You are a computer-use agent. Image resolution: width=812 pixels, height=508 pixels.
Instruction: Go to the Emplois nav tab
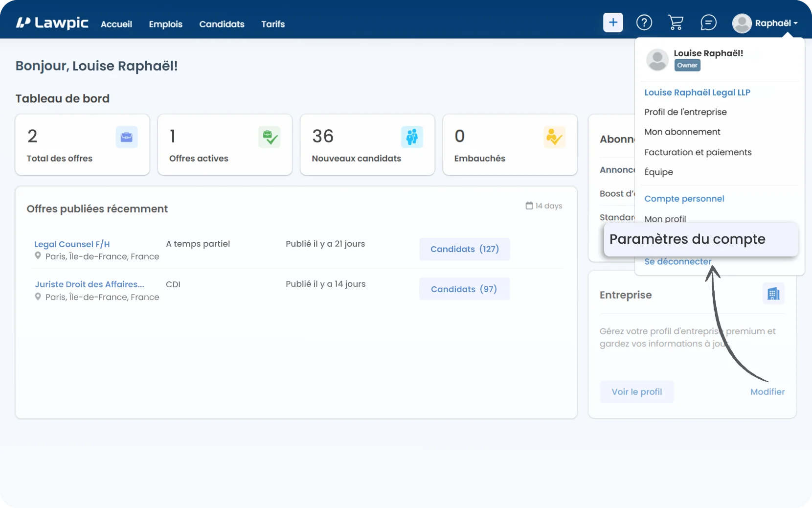tap(165, 24)
